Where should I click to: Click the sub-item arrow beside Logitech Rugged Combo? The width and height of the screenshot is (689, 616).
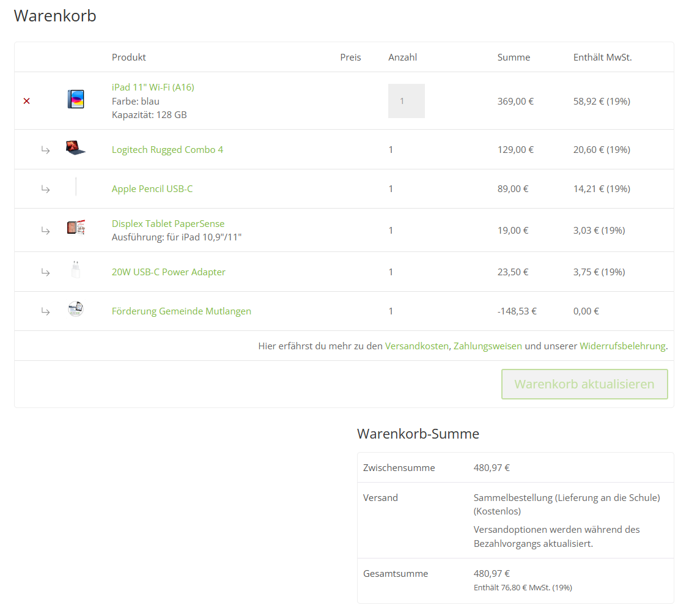coord(46,150)
